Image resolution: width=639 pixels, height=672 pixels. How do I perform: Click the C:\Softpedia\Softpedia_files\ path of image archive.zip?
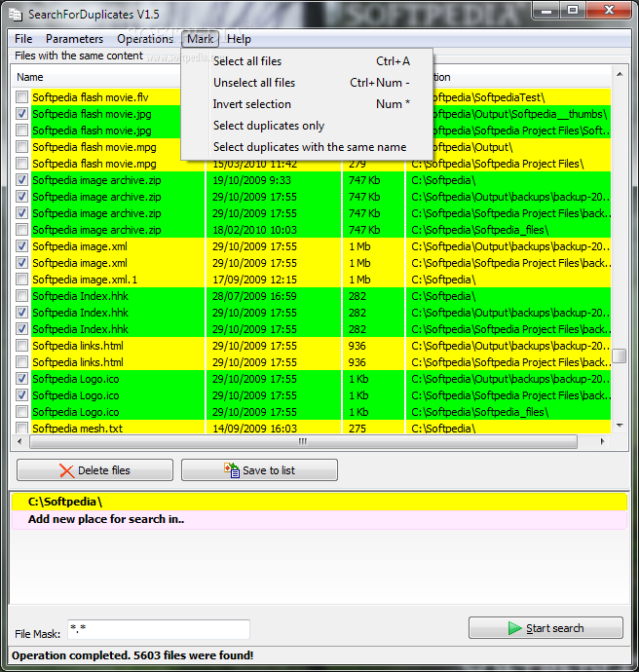point(479,230)
